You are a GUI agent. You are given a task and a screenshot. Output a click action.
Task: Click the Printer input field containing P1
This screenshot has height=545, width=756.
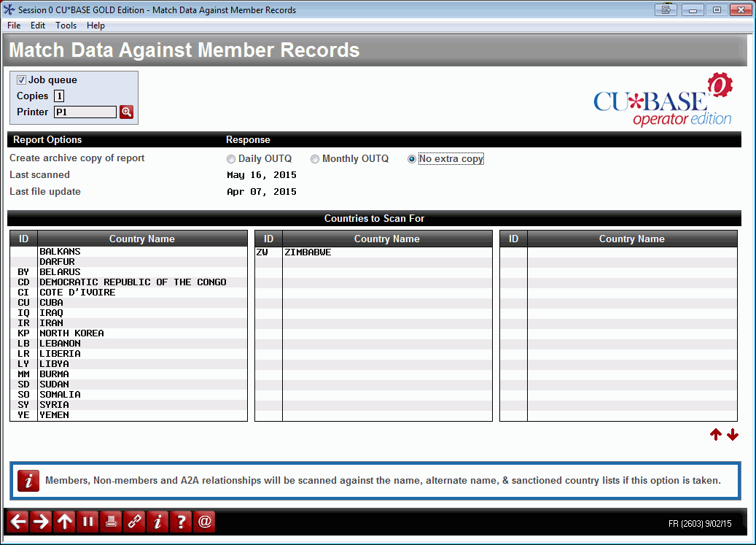[85, 112]
